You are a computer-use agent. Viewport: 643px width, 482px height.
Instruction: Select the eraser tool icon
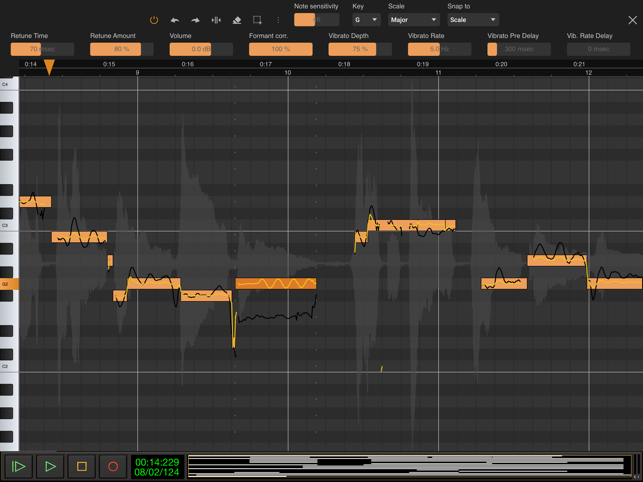click(x=237, y=20)
